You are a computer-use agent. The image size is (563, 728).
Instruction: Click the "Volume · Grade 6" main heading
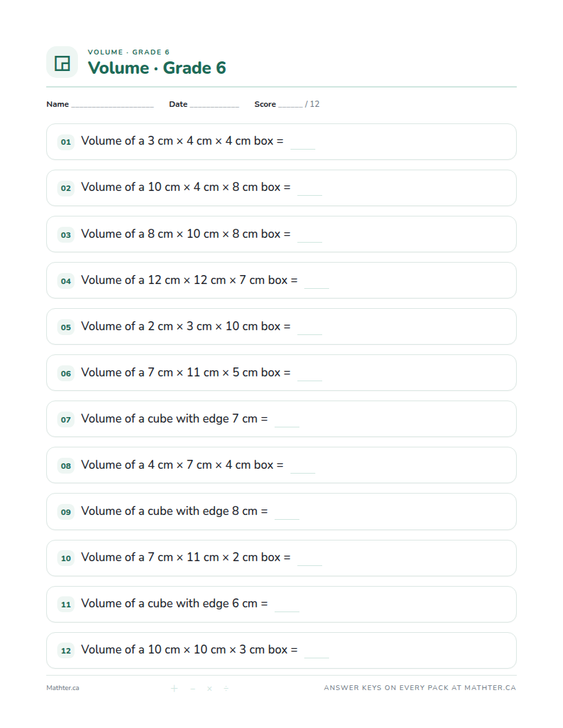click(157, 68)
